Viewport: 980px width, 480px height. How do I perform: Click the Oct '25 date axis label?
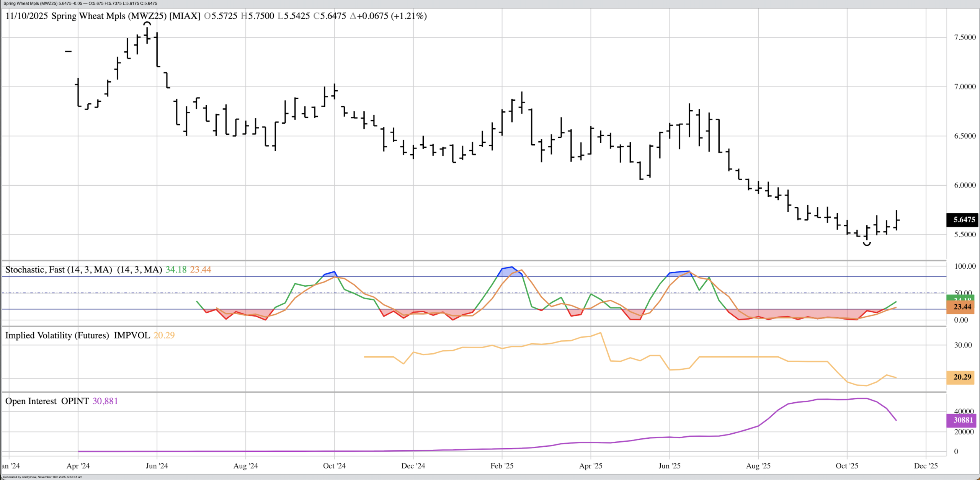(x=847, y=466)
